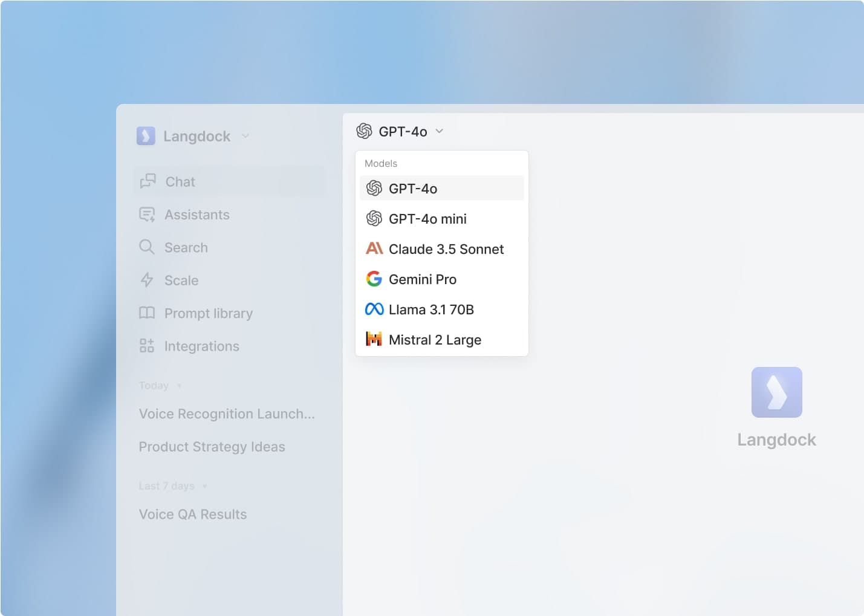Click the Integrations grid-plus icon
864x616 pixels.
(x=147, y=346)
